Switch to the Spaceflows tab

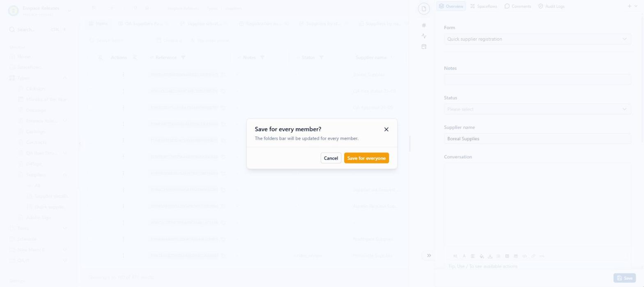coord(483,6)
